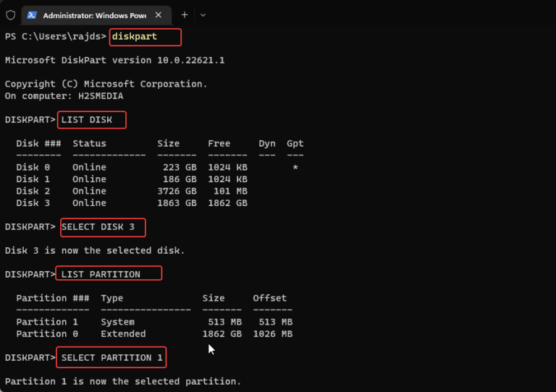Open a new tab with plus button
Viewport: 556px width, 392px height.
[x=185, y=15]
